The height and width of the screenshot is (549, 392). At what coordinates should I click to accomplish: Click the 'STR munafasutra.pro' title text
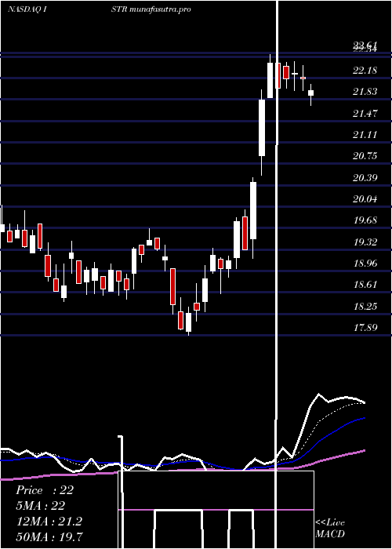tap(151, 9)
